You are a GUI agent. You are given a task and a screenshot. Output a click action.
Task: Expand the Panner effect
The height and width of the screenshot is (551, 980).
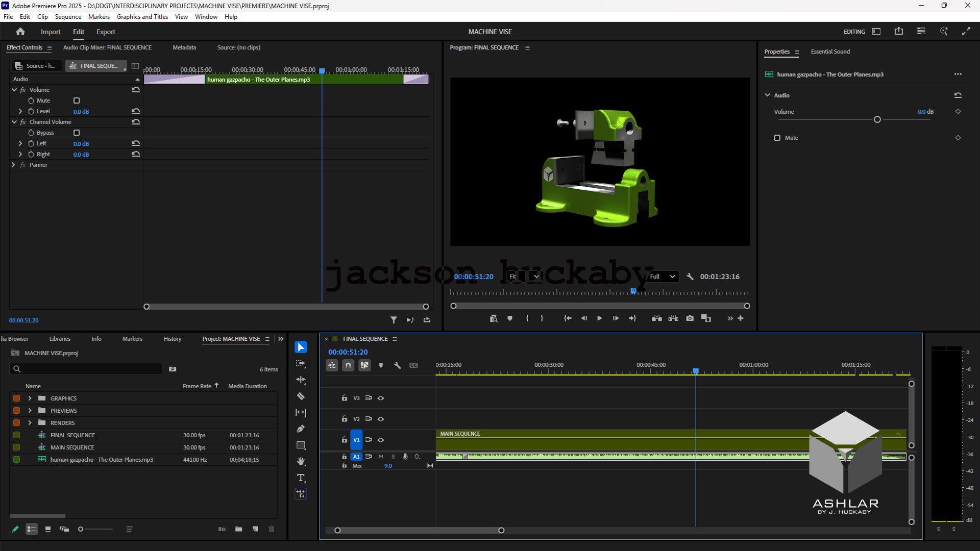point(13,165)
